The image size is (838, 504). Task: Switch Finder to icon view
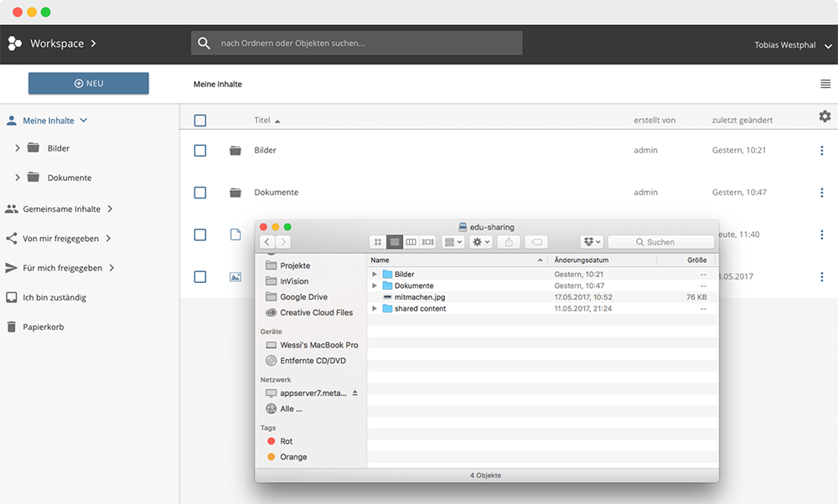pos(378,242)
